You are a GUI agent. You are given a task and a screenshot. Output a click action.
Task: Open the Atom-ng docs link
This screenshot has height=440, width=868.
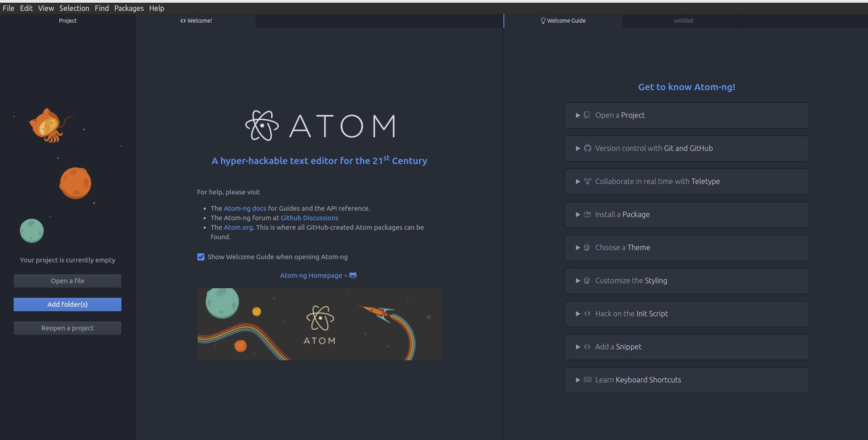tap(245, 208)
